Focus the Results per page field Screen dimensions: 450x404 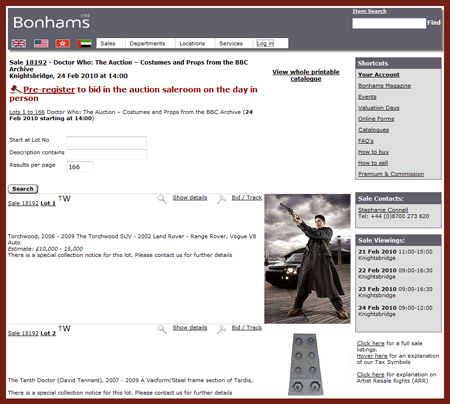[80, 167]
